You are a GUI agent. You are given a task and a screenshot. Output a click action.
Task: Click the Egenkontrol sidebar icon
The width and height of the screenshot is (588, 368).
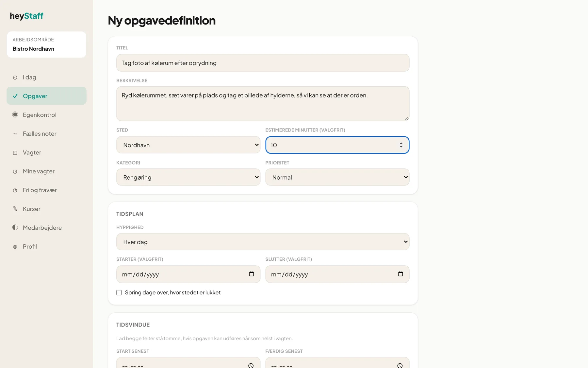[15, 114]
